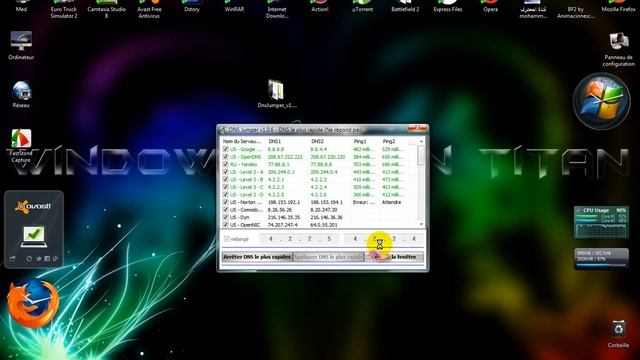Select the 198.153.192.1 Norton DNS1 cell

click(x=284, y=202)
